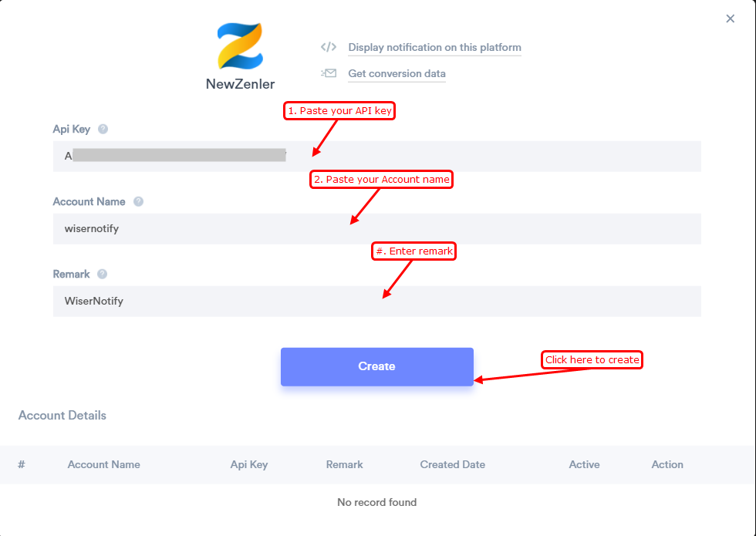Click the envelope conversion data icon

(329, 73)
